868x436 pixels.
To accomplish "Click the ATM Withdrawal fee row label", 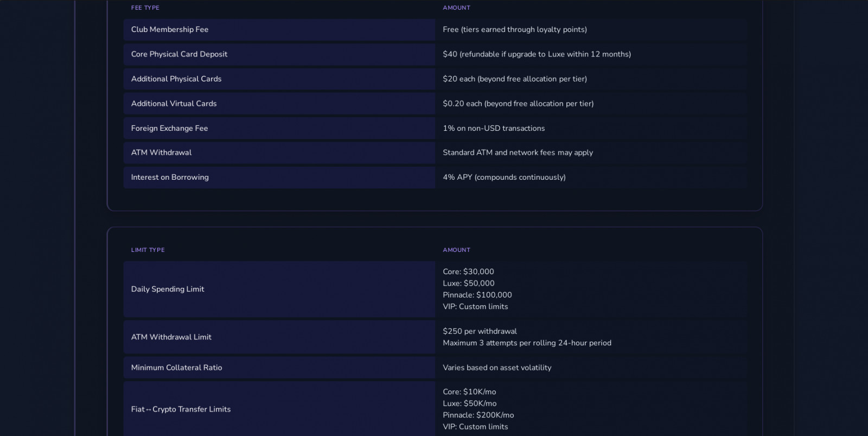I will pos(161,153).
